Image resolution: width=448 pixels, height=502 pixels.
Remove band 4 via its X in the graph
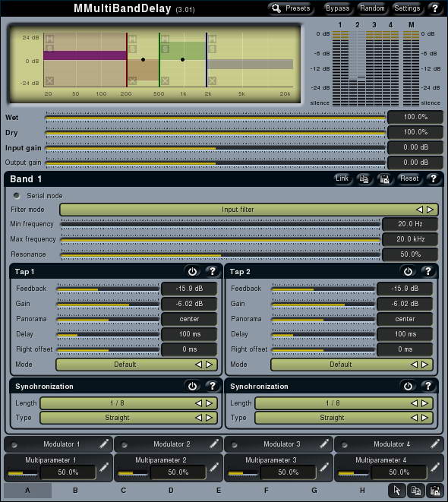[x=212, y=81]
